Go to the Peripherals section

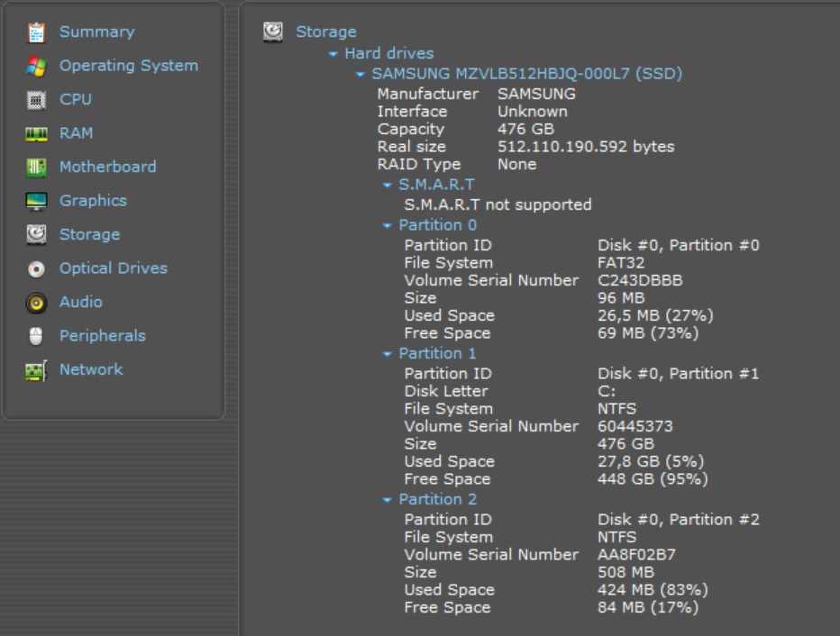[x=102, y=336]
